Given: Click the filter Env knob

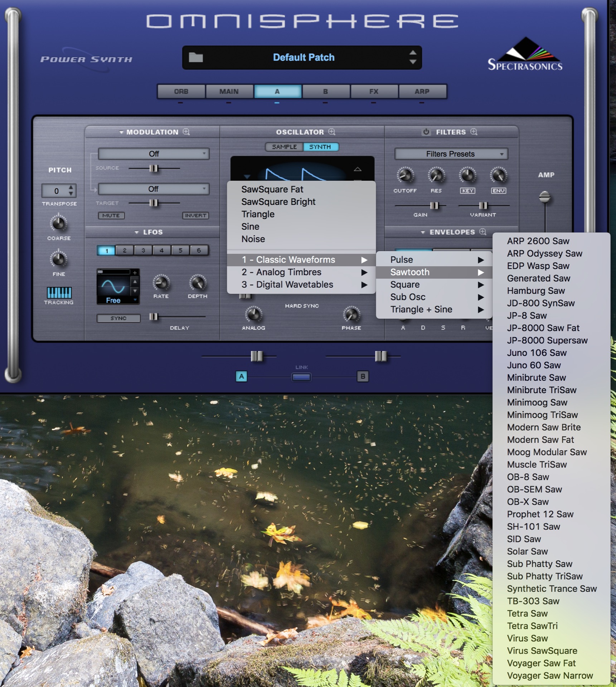Looking at the screenshot, I should coord(499,175).
